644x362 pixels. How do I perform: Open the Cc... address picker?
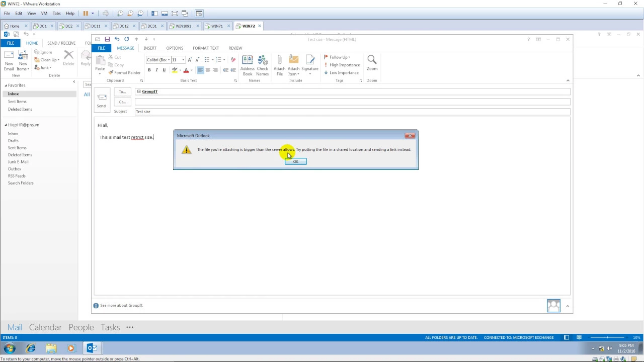click(122, 102)
